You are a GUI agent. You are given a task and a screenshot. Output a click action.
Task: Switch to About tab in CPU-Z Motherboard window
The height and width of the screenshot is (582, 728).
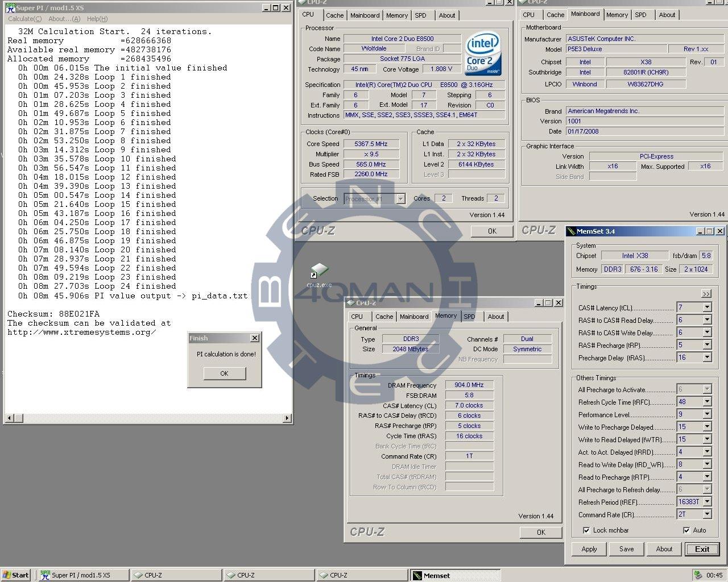coord(667,15)
